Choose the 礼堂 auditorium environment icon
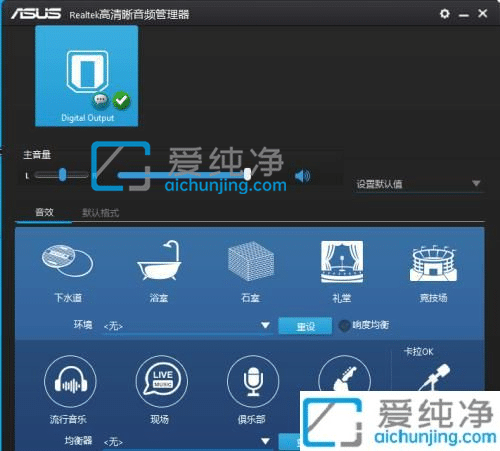Screen dimensions: 500x451 point(342,262)
